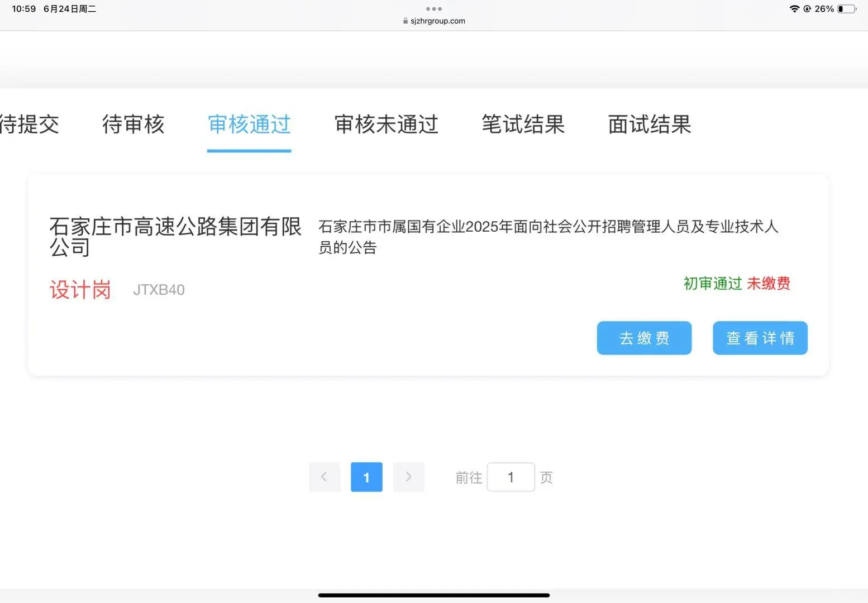Click the 设计岗 position title
The height and width of the screenshot is (603, 868).
pyautogui.click(x=80, y=290)
